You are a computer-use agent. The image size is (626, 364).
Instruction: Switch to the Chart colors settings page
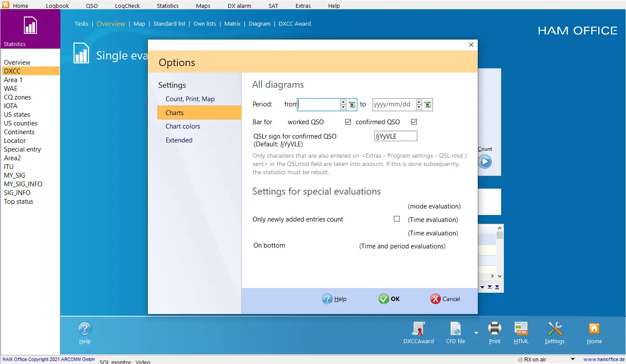183,126
